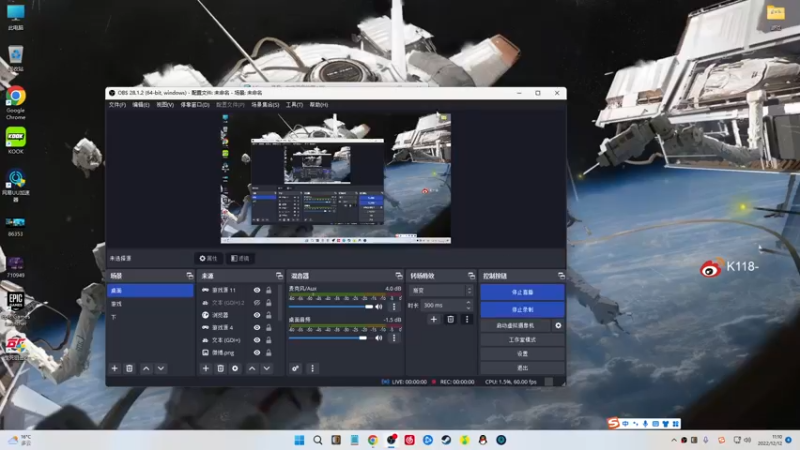This screenshot has width=800, height=450.
Task: Select the 游戏 scene in Scenes list
Action: (x=151, y=304)
